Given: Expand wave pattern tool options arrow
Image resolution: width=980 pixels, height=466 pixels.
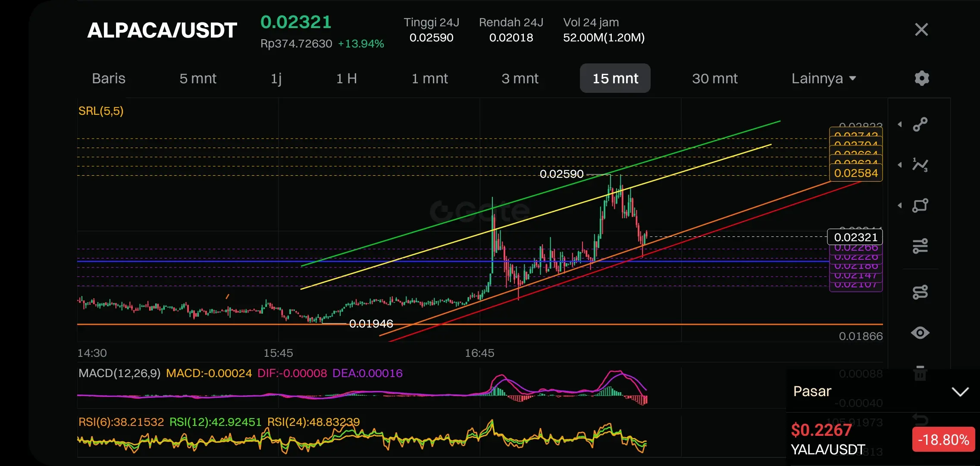Looking at the screenshot, I should [900, 165].
